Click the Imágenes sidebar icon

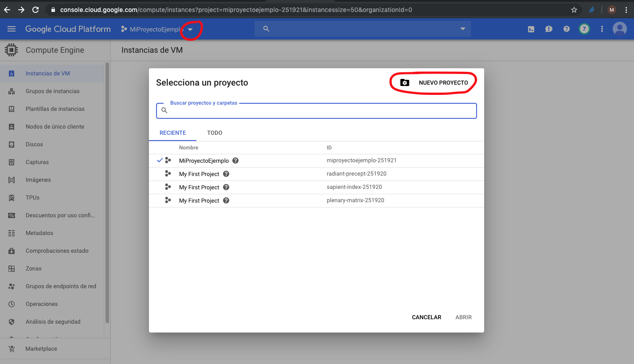coord(12,180)
